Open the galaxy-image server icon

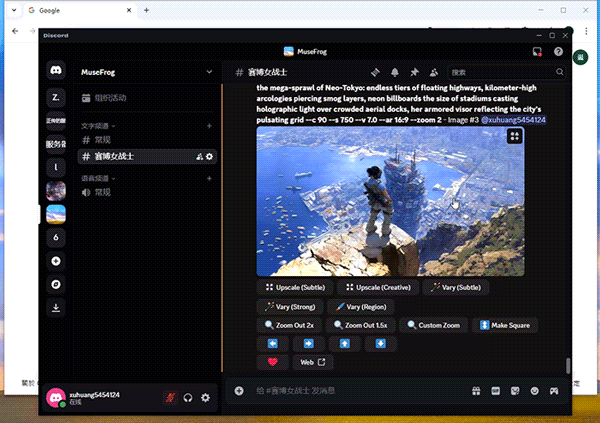[x=56, y=191]
